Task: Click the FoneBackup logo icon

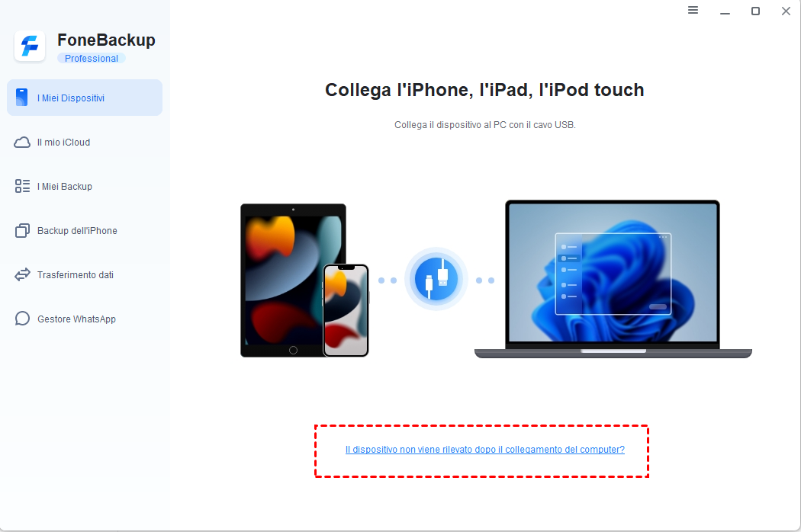Action: [x=30, y=46]
